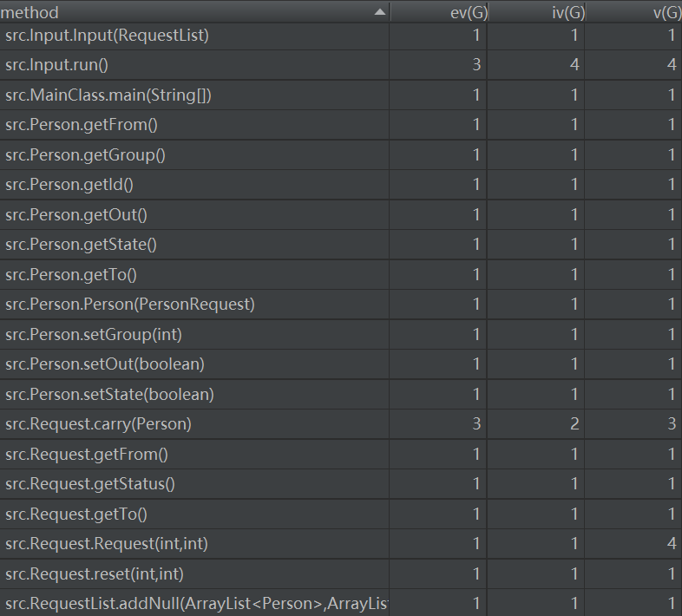Sort by the method column header

[194, 12]
